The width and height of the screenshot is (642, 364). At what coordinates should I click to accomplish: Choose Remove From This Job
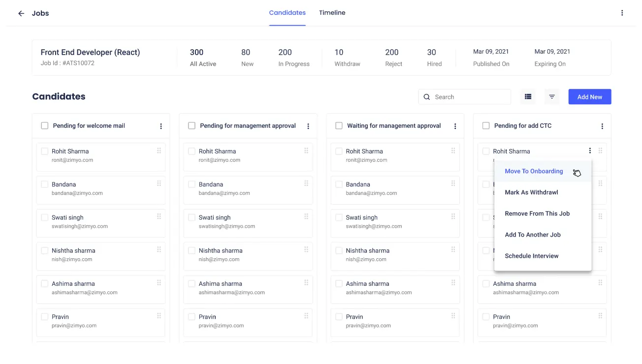543,213
